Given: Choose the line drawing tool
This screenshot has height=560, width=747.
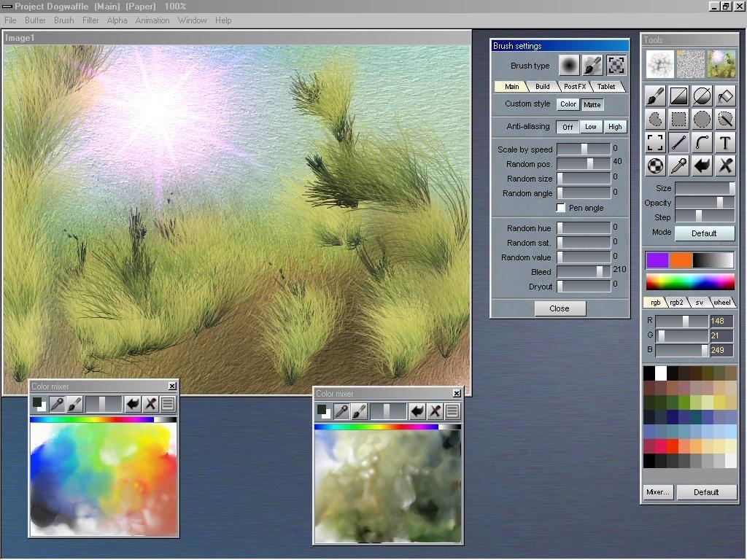Looking at the screenshot, I should (678, 142).
